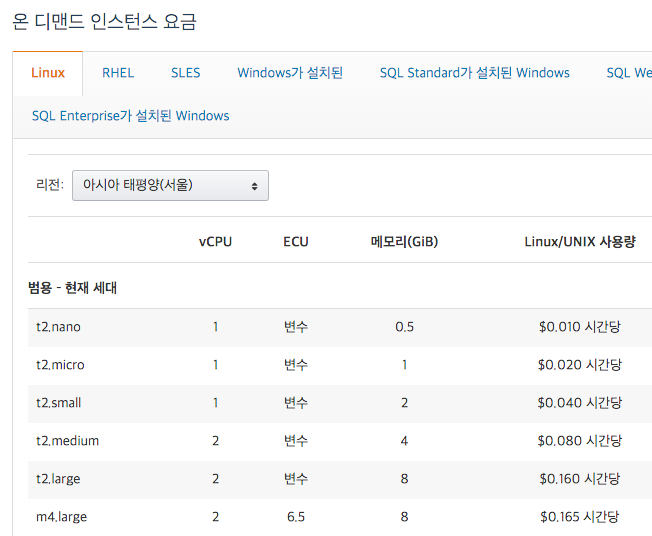Click the $0.165 시간당 price for m4.large
This screenshot has width=652, height=536.
coord(580,516)
